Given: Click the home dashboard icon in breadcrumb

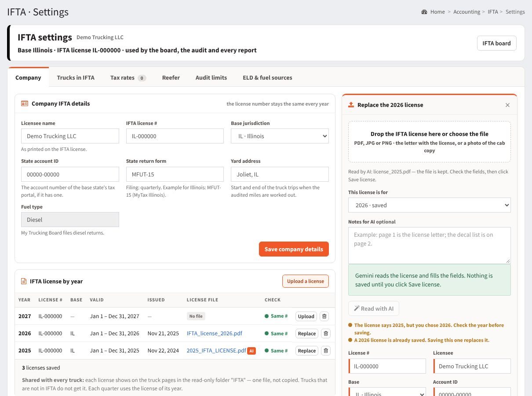Looking at the screenshot, I should click(424, 12).
